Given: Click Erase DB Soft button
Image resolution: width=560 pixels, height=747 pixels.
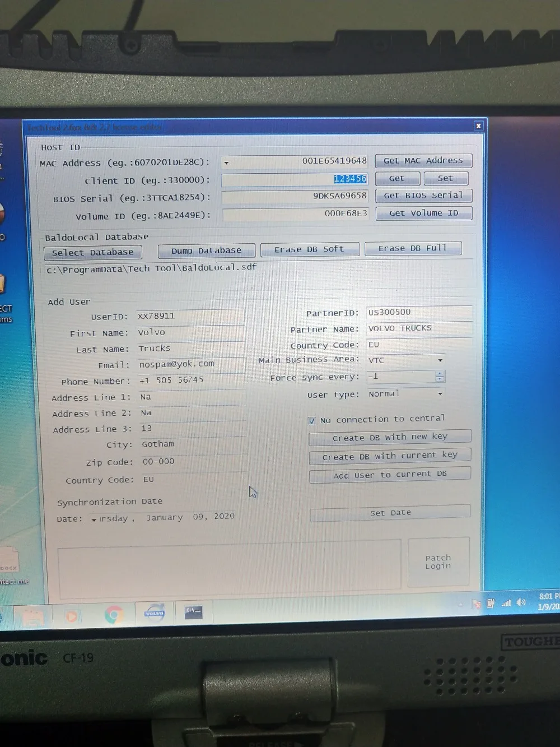Looking at the screenshot, I should pyautogui.click(x=309, y=249).
